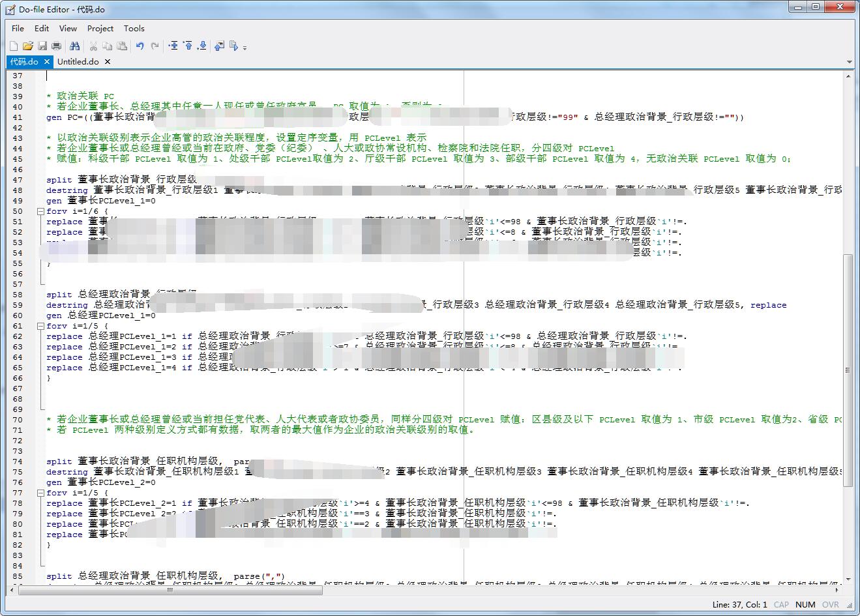The height and width of the screenshot is (616, 860).
Task: Open the Project menu
Action: [x=100, y=28]
